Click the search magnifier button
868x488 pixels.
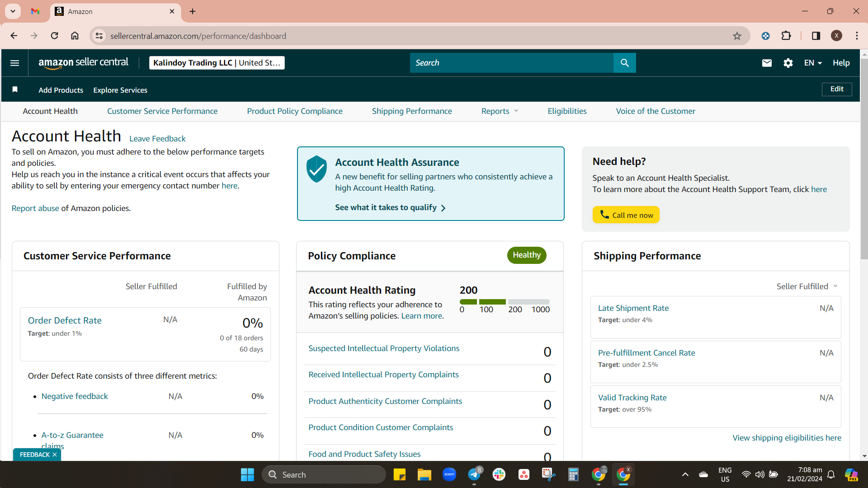[x=624, y=63]
